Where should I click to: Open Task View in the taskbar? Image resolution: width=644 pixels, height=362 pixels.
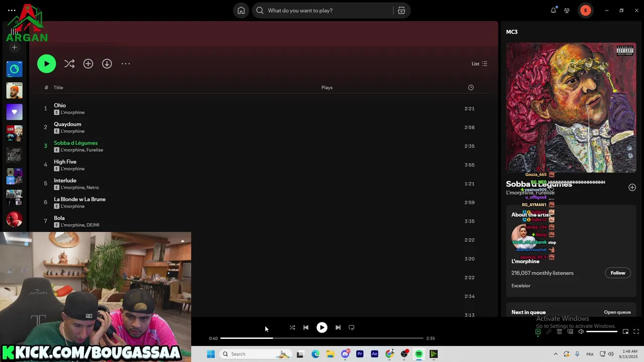300,354
